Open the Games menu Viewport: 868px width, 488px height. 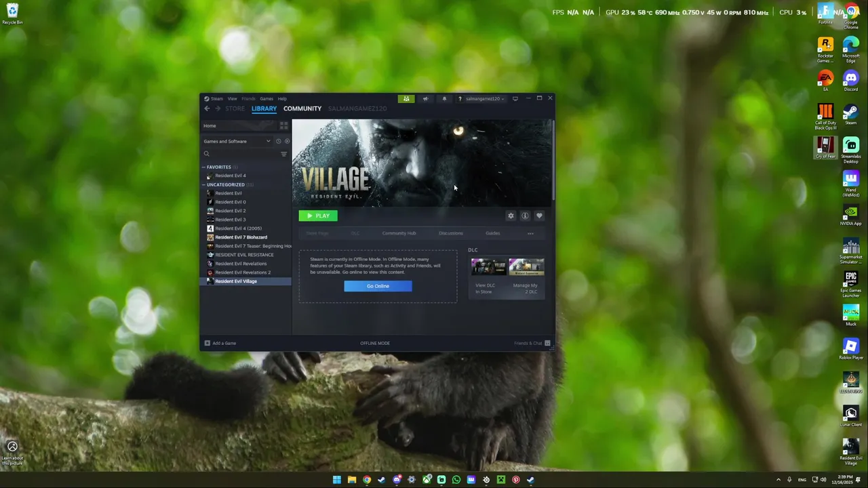pos(267,99)
